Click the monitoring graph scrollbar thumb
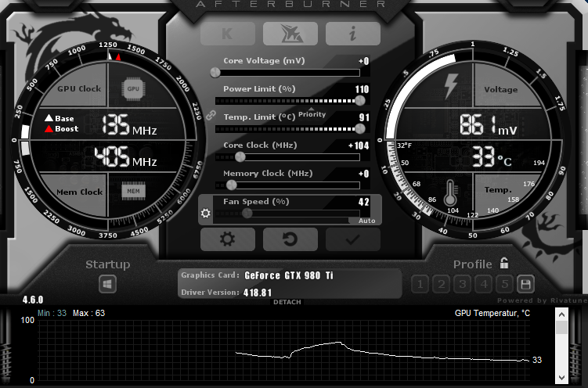The image size is (588, 388). [561, 327]
